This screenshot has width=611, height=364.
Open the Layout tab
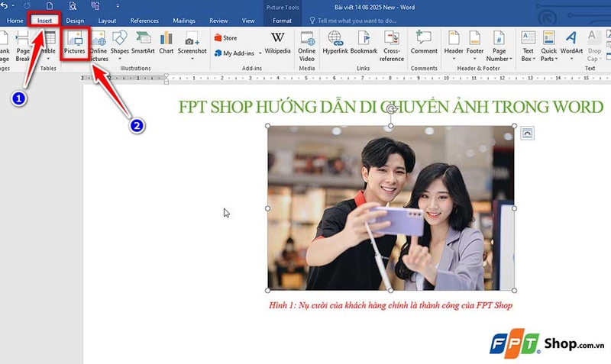[107, 21]
